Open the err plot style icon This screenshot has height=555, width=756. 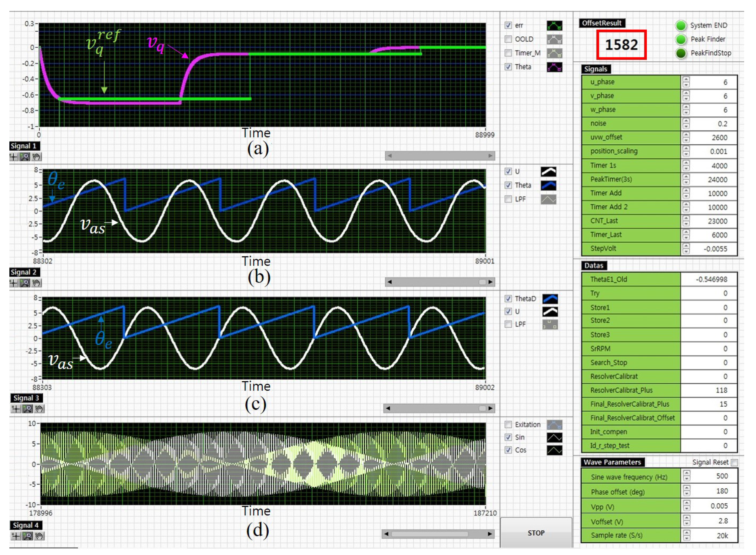tap(554, 25)
